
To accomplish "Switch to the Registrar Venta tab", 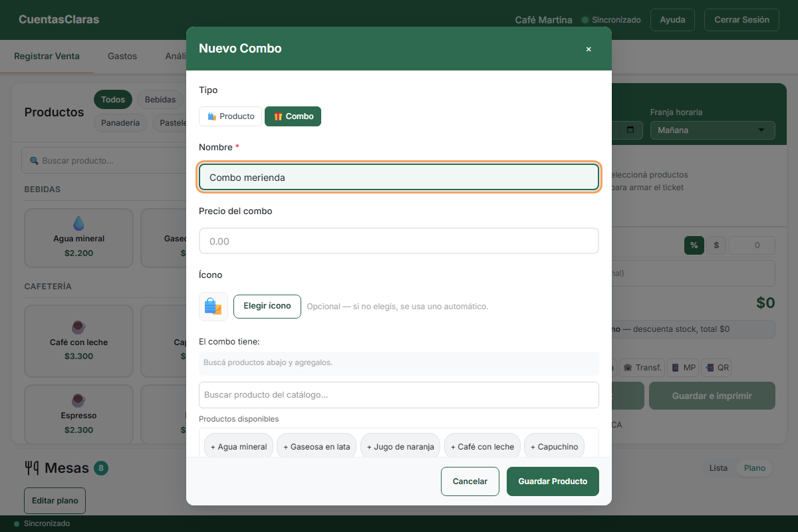I will (x=47, y=57).
